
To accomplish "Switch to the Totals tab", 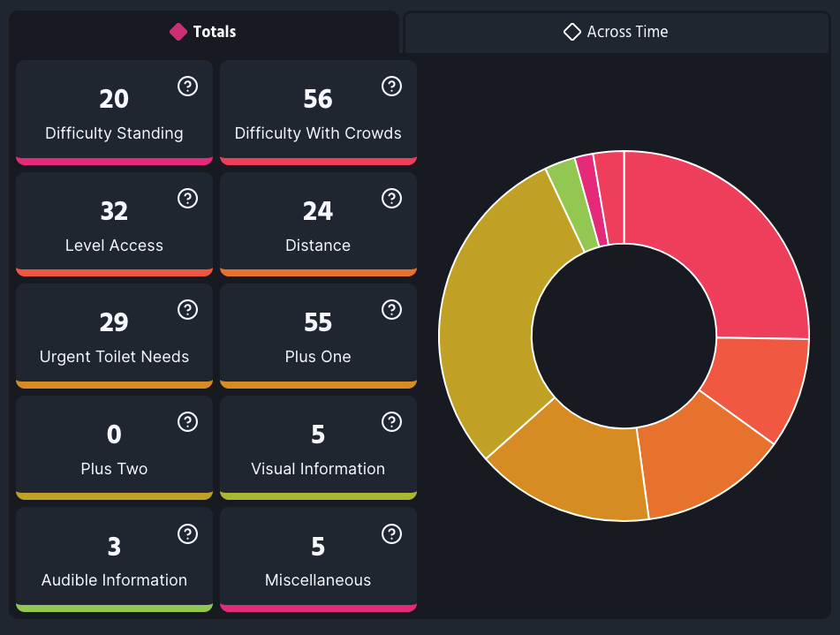I will (203, 32).
